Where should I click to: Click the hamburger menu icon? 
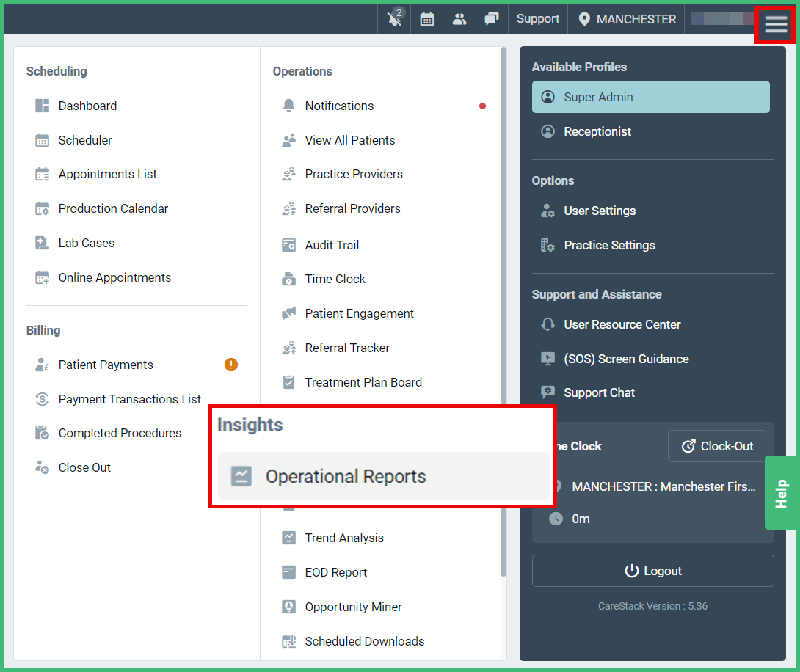[x=775, y=25]
